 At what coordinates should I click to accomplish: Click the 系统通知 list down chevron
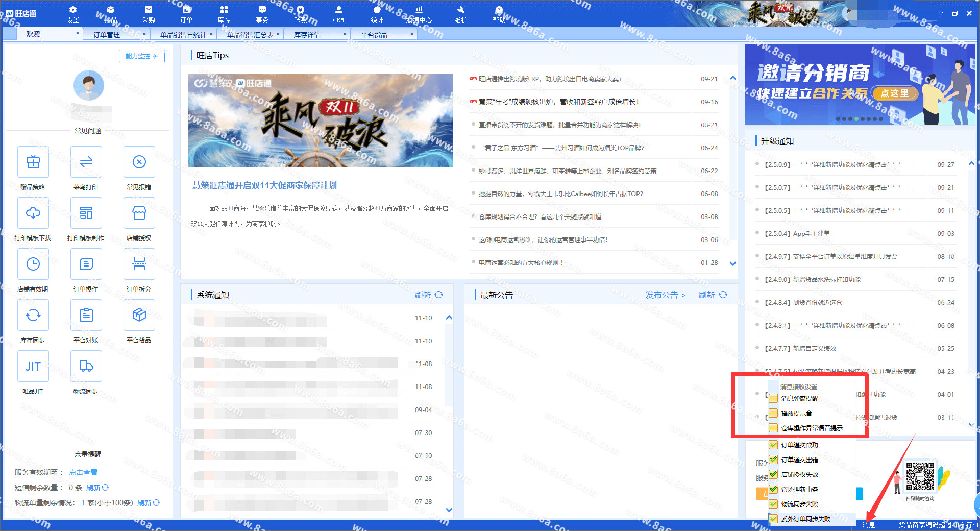tap(449, 509)
